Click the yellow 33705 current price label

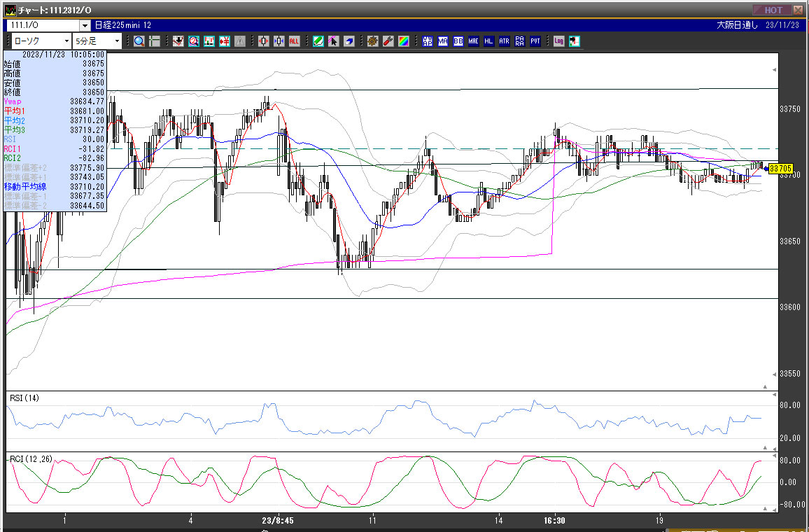[780, 168]
